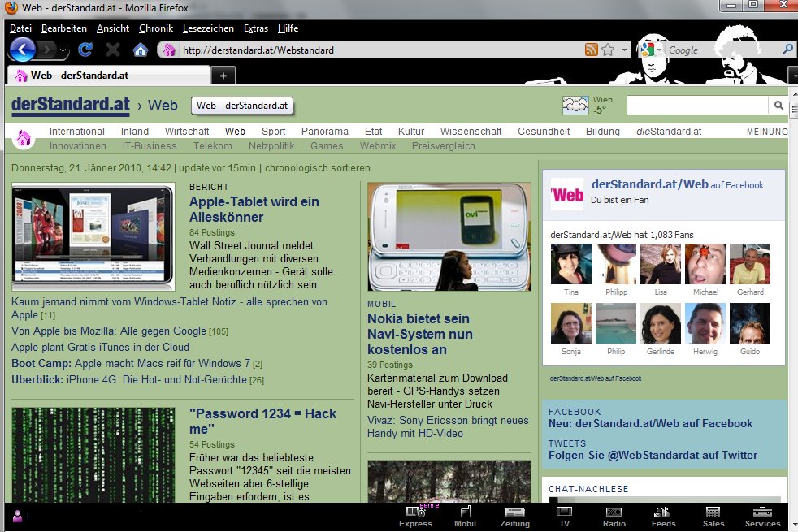Viewport: 798px width, 532px height.
Task: Click the MEINUNG navigation item
Action: 767,132
